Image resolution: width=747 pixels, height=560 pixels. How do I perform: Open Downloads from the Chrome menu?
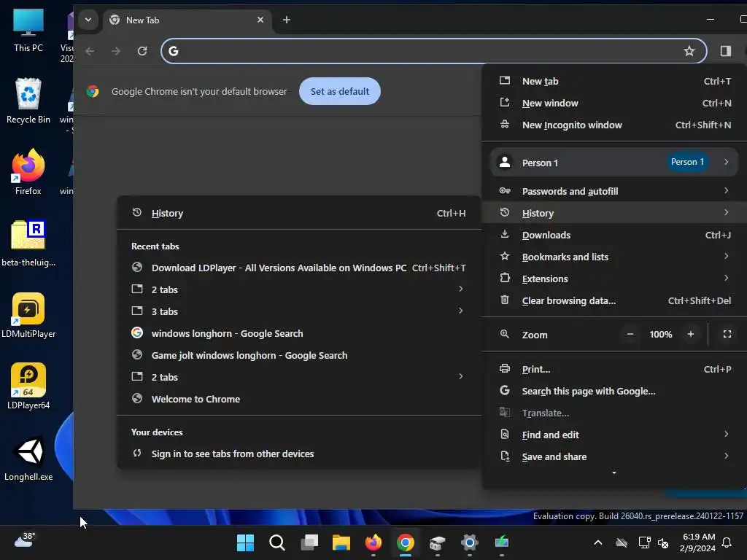click(614, 236)
